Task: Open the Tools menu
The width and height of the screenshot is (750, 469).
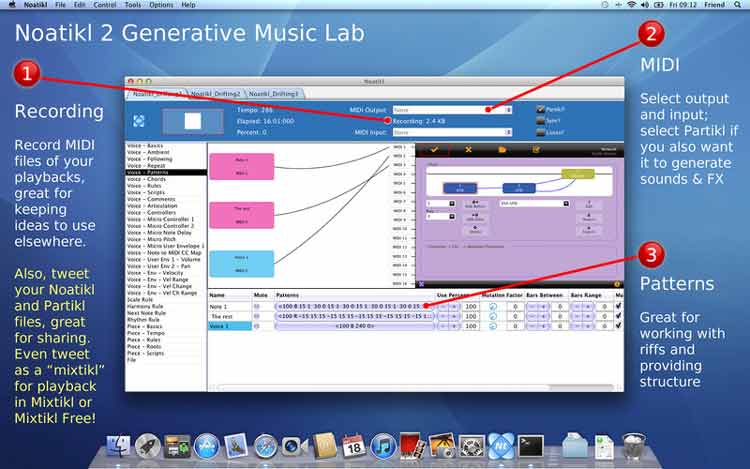Action: pyautogui.click(x=132, y=5)
